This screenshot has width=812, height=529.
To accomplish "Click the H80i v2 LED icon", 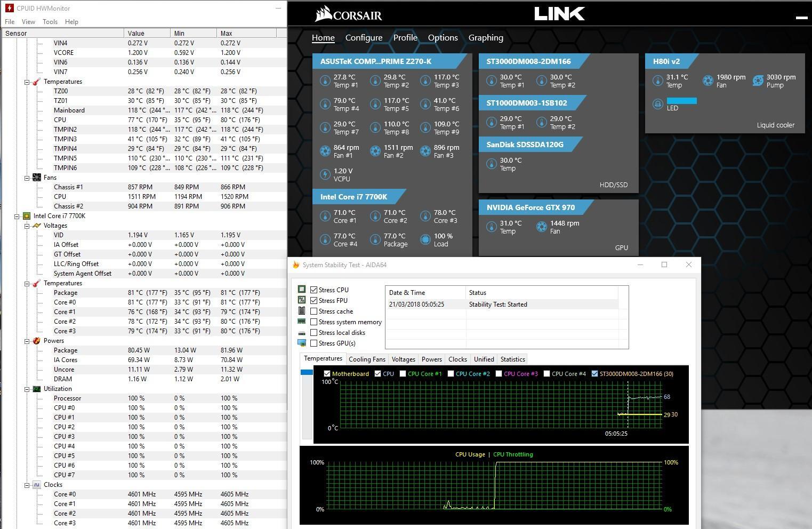I will tap(657, 105).
